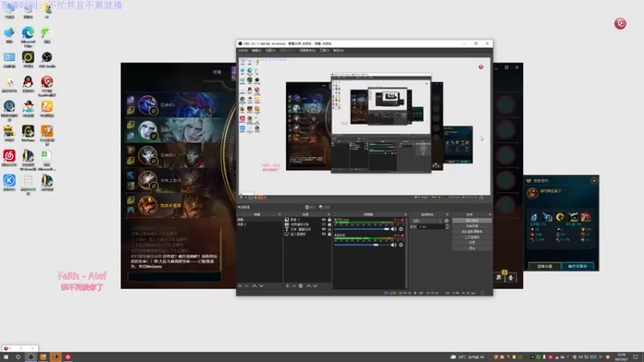Move the selected source up
This screenshot has width=644, height=362.
308,286
